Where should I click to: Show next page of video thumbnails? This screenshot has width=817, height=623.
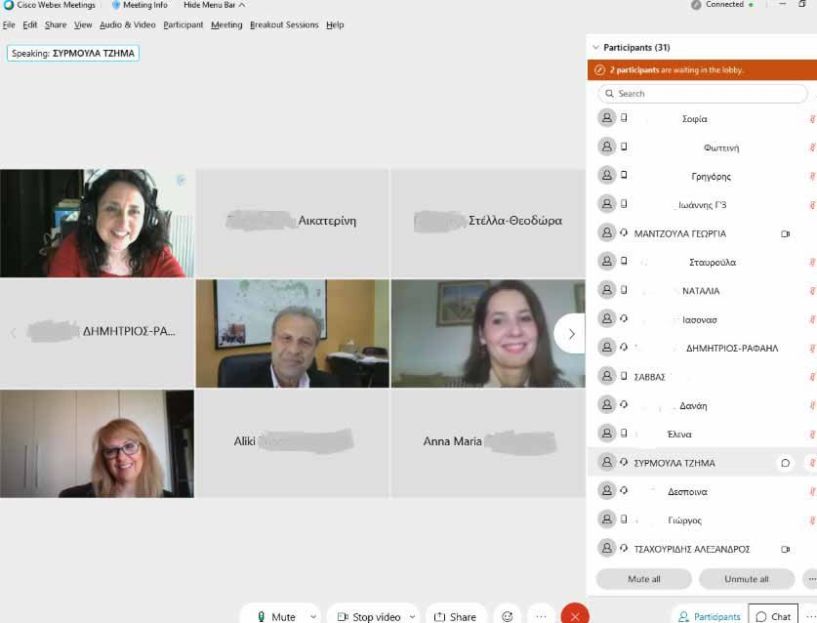click(x=571, y=334)
